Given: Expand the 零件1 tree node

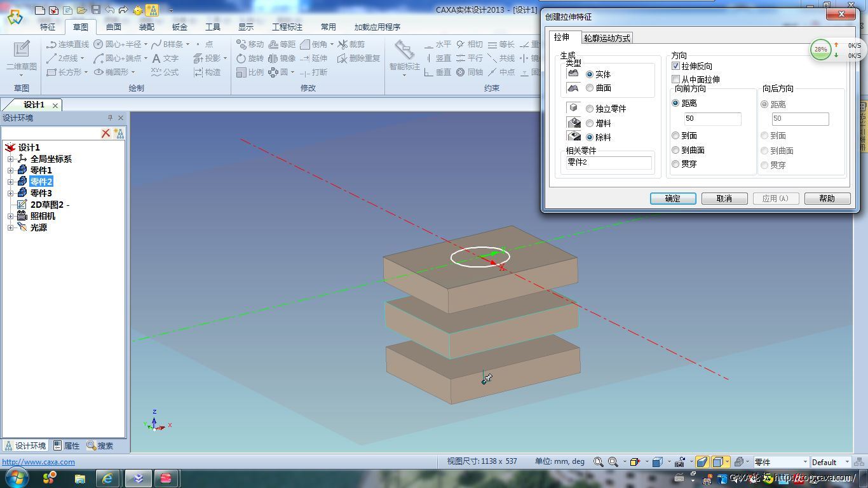Looking at the screenshot, I should (10, 170).
